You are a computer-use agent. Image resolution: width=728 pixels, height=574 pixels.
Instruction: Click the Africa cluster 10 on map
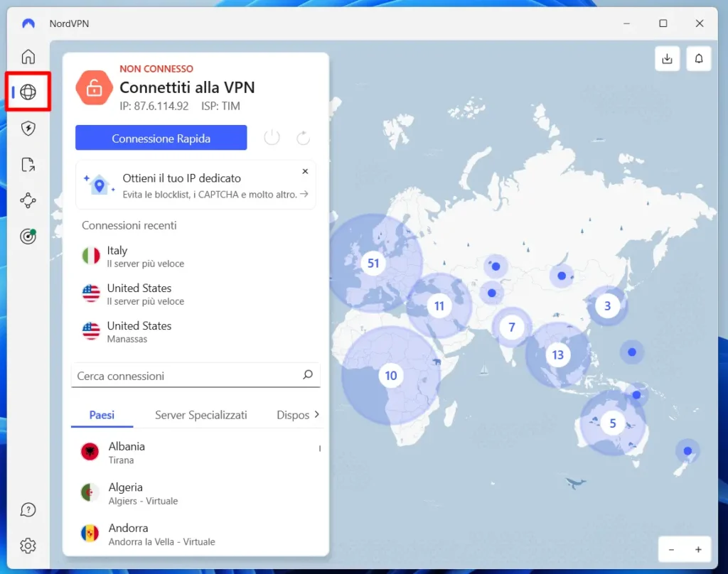[x=391, y=375]
